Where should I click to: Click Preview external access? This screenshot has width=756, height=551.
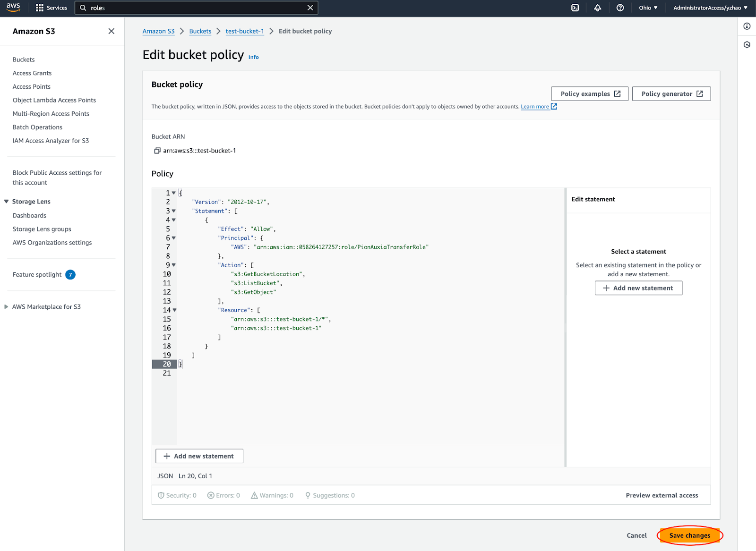[661, 495]
